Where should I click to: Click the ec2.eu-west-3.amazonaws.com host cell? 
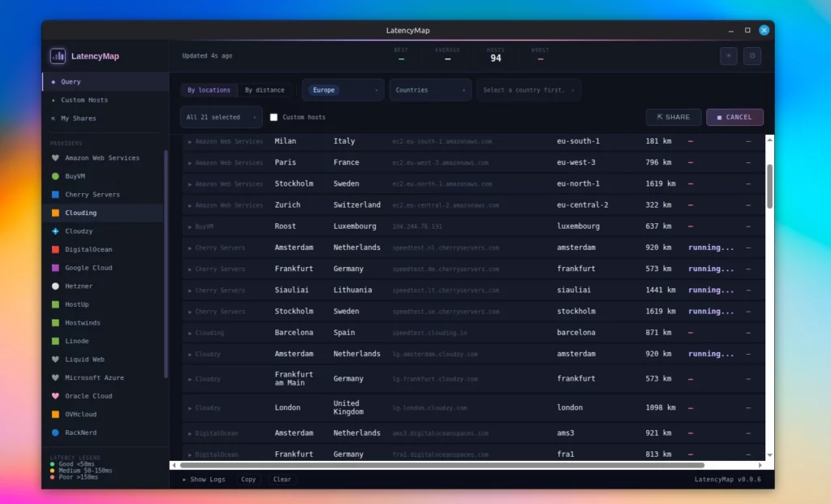[x=440, y=162]
